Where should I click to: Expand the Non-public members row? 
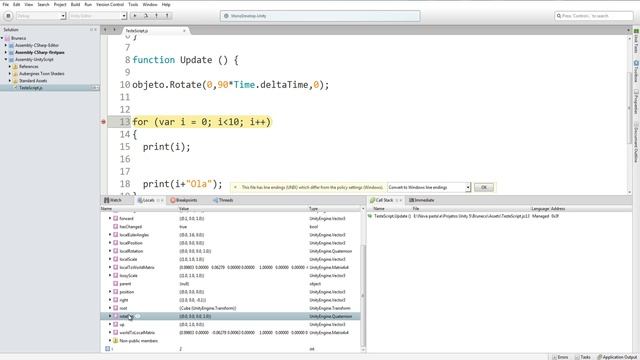pos(110,340)
